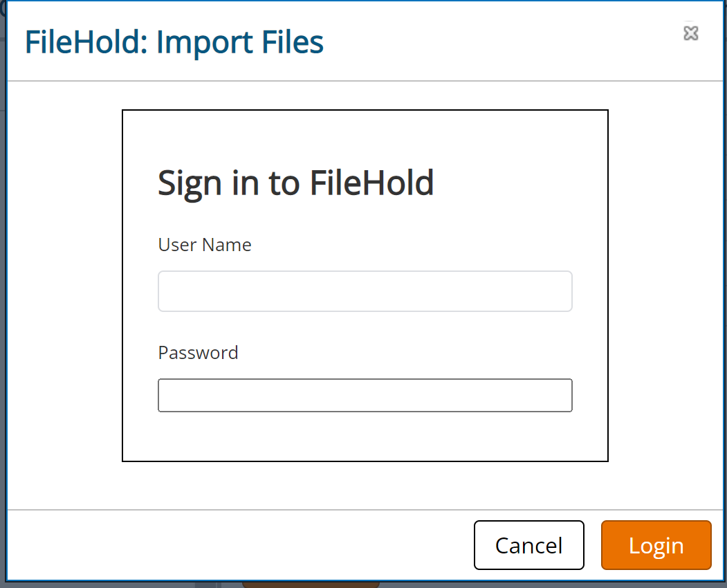Click empty space below the Password field inside the sign-in box
727x588 pixels.
365,436
